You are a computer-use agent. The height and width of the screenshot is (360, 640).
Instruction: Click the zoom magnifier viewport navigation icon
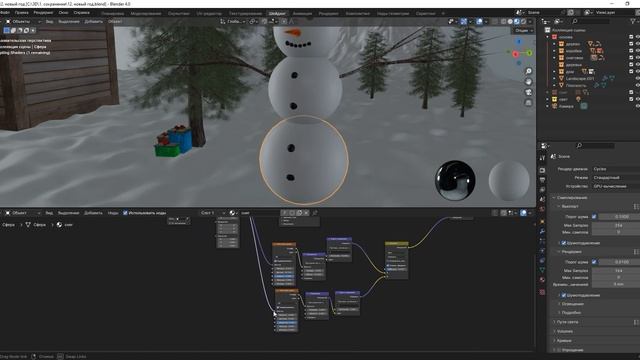pyautogui.click(x=528, y=71)
